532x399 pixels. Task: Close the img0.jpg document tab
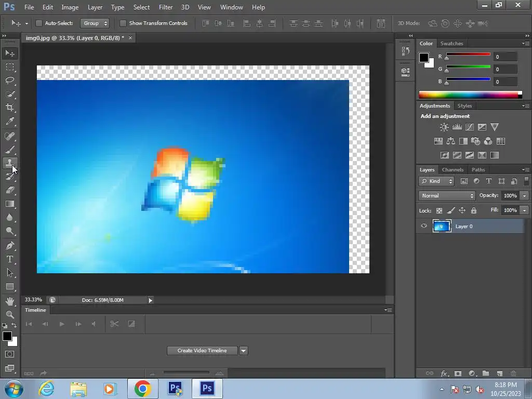[130, 37]
